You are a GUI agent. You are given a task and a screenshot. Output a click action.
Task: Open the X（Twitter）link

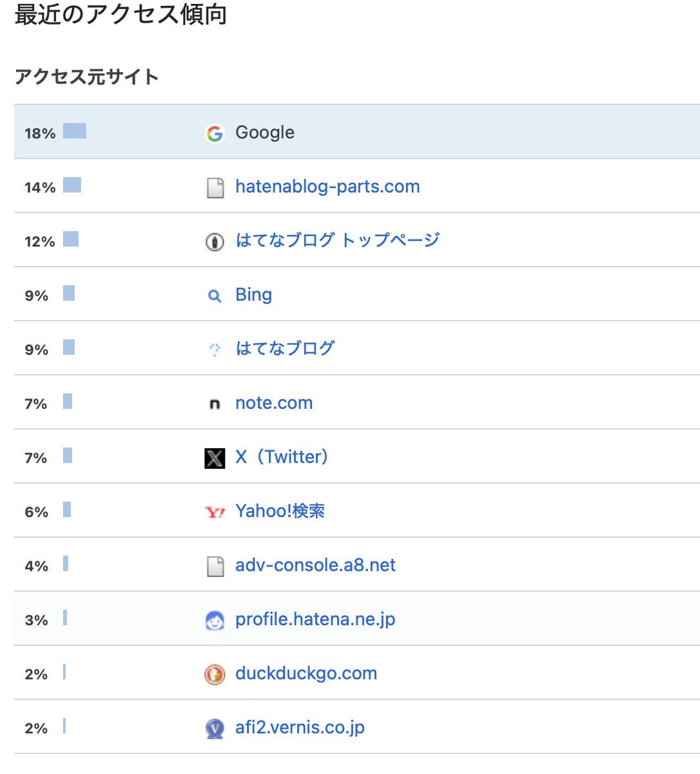pos(282,457)
